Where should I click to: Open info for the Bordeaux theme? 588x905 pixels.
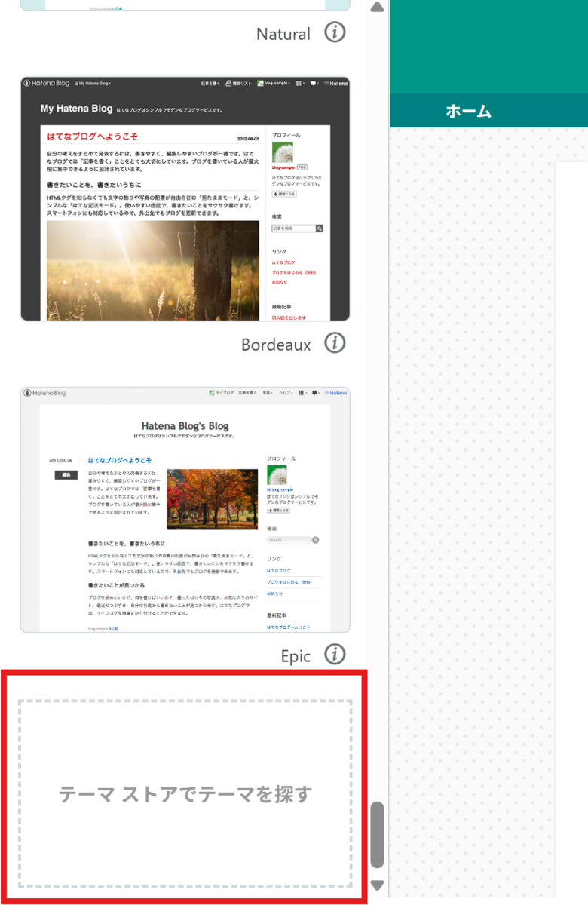click(335, 343)
